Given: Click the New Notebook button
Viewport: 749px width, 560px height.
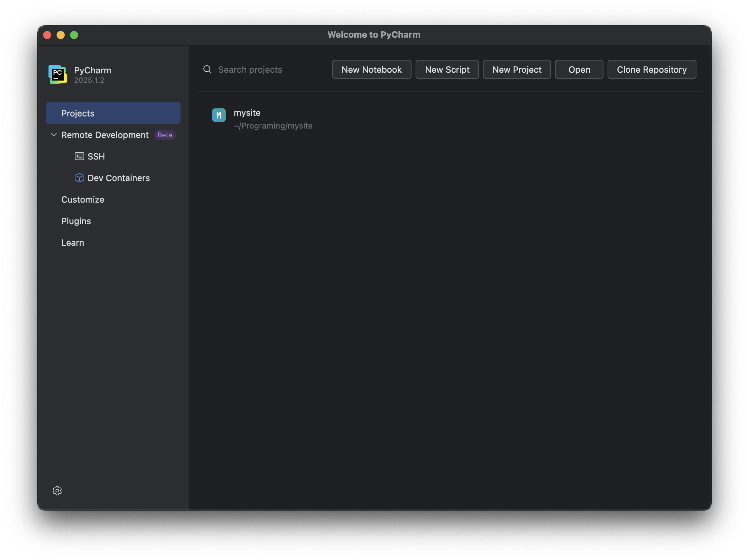Looking at the screenshot, I should (371, 69).
